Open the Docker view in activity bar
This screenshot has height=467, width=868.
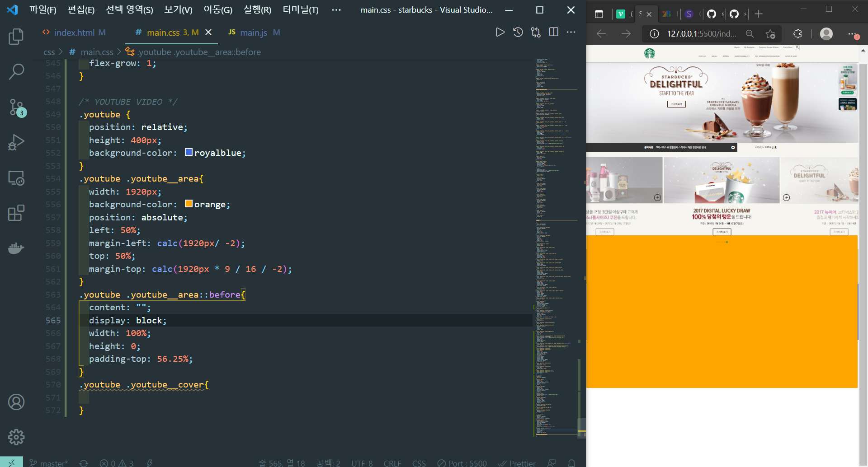point(16,248)
